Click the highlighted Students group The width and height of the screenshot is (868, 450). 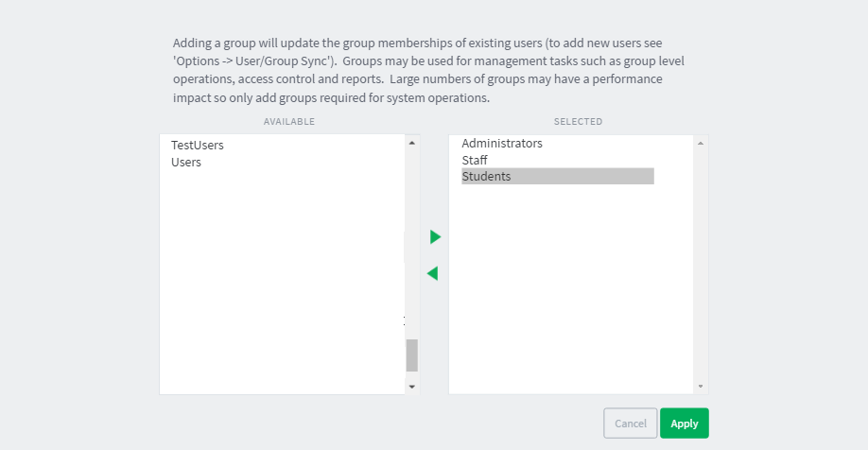[558, 176]
